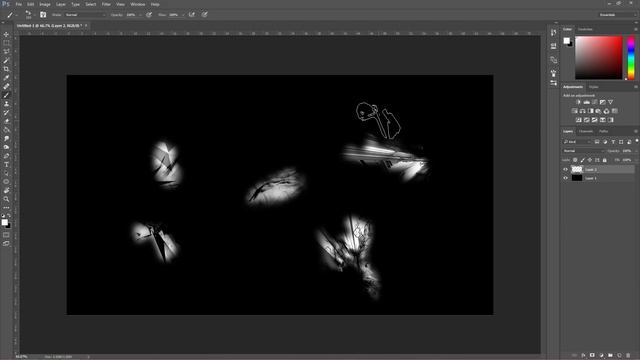Select the Rectangular Marquee tool
This screenshot has height=360, width=640.
(6, 43)
